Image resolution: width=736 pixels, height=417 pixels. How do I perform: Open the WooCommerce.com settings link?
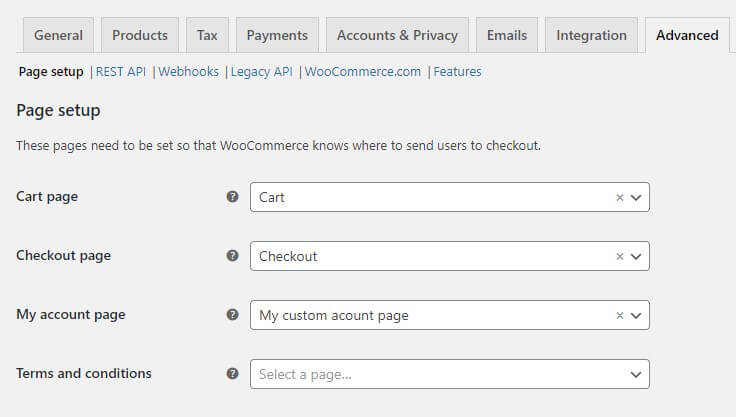point(363,72)
